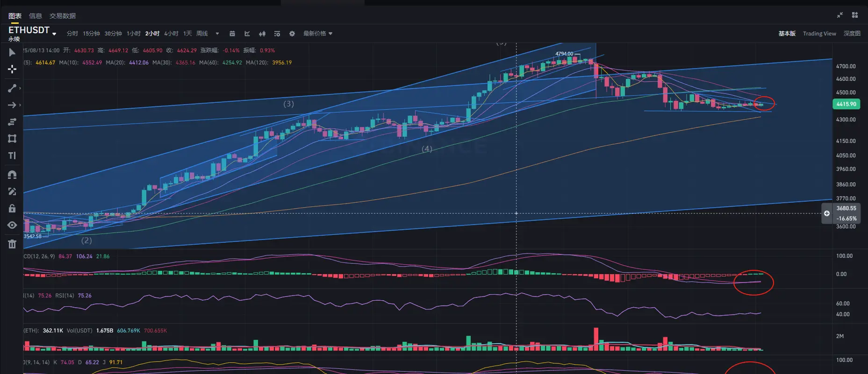Click the wave label (4) on chart
The width and height of the screenshot is (868, 374).
click(427, 149)
